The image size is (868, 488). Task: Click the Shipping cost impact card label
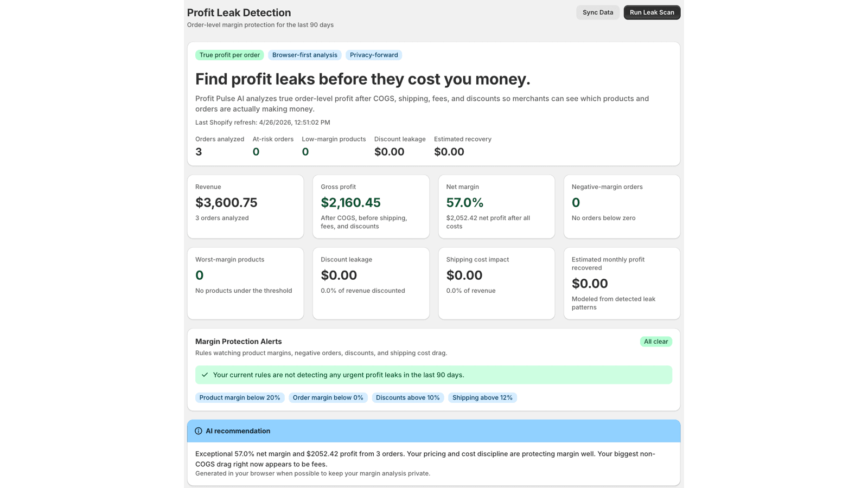coord(477,259)
